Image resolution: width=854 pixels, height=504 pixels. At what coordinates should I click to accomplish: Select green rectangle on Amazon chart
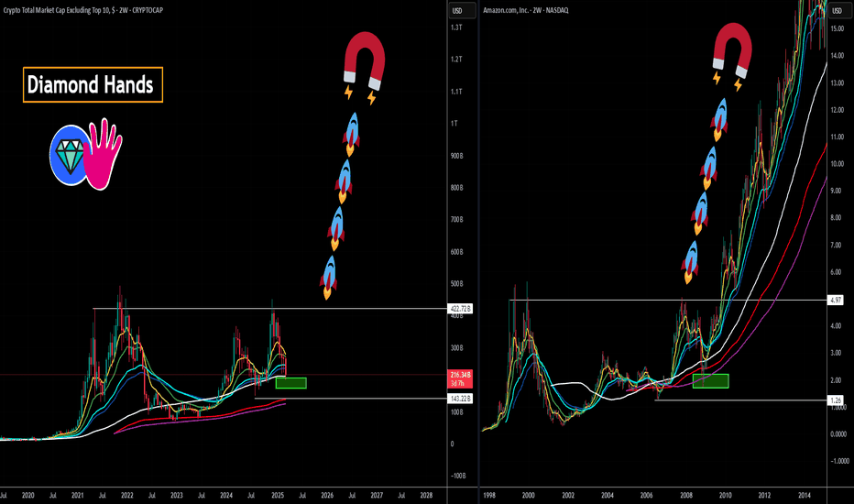tap(710, 381)
